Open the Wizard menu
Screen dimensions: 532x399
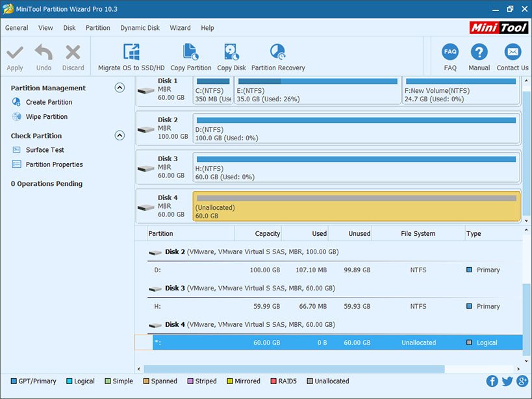click(x=180, y=28)
